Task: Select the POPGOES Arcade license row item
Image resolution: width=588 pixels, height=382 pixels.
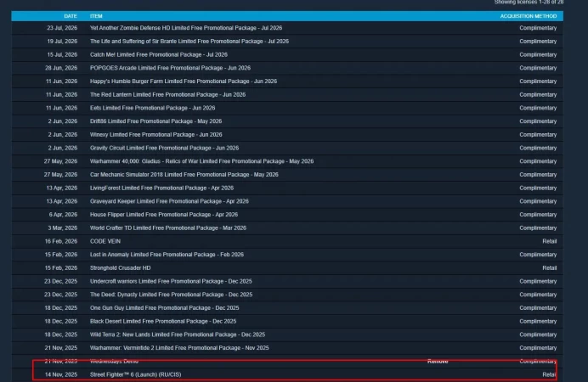Action: pos(170,68)
